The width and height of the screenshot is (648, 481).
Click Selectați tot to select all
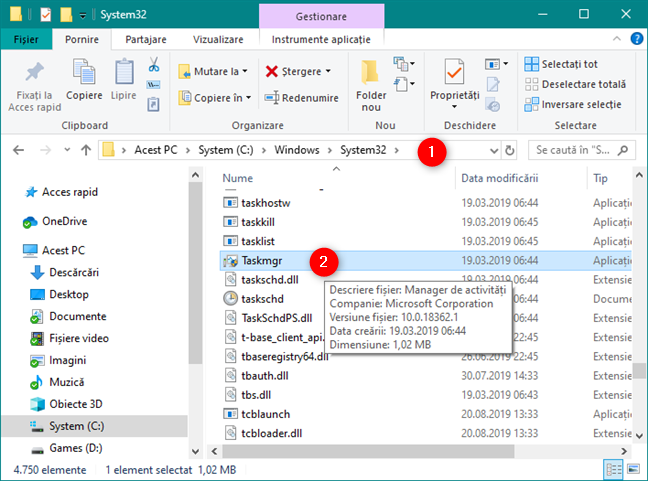[x=568, y=64]
